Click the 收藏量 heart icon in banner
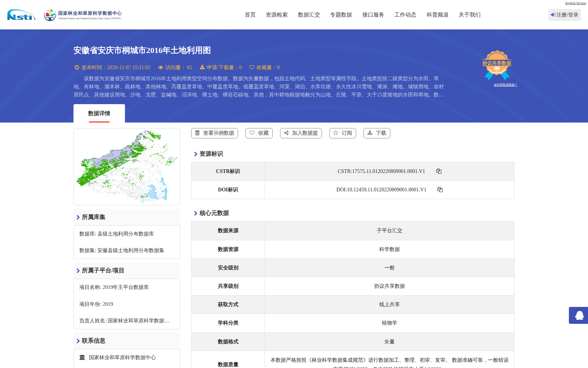 pos(252,67)
